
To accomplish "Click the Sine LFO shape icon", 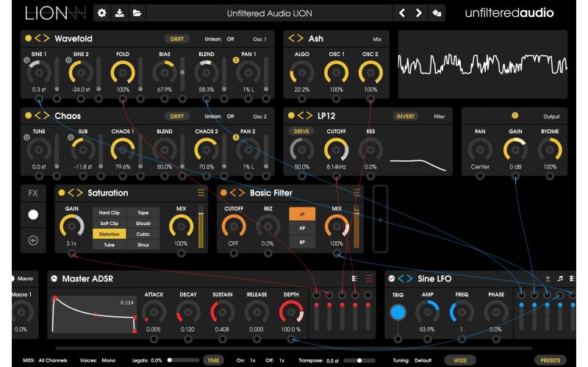I will (392, 279).
